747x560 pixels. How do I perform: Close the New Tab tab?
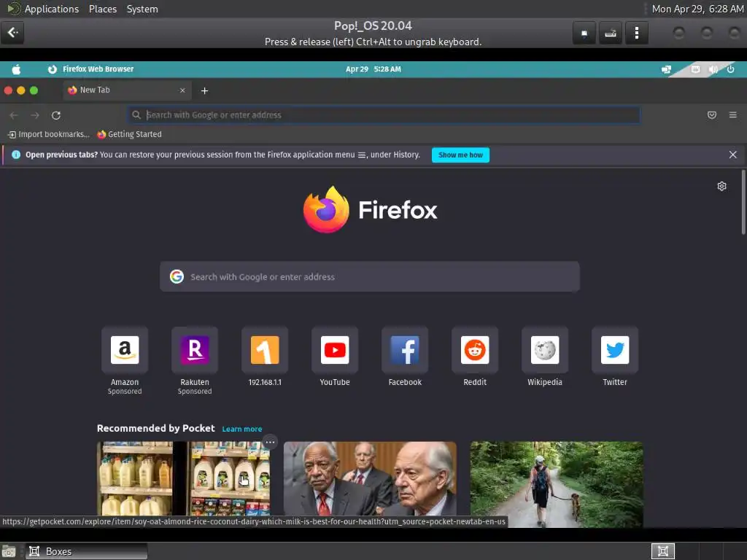182,90
